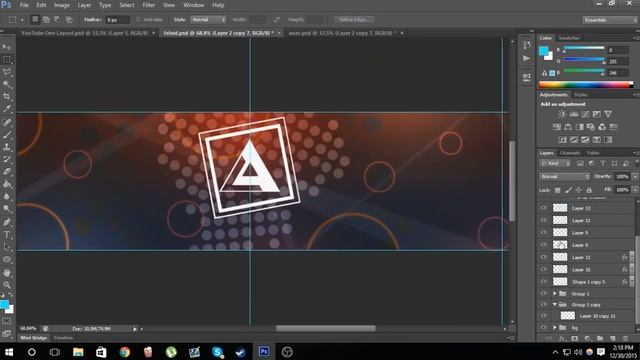Screen dimensions: 640x360
Task: Select the Move tool
Action: point(7,47)
